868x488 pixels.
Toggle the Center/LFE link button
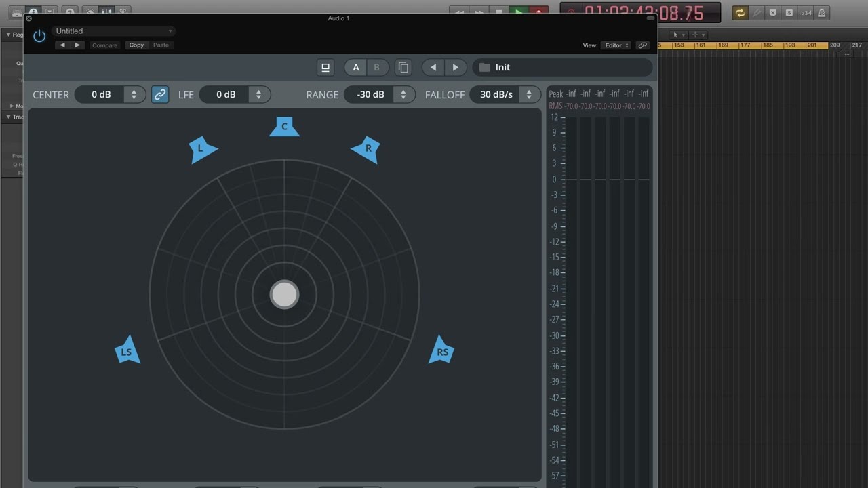160,95
